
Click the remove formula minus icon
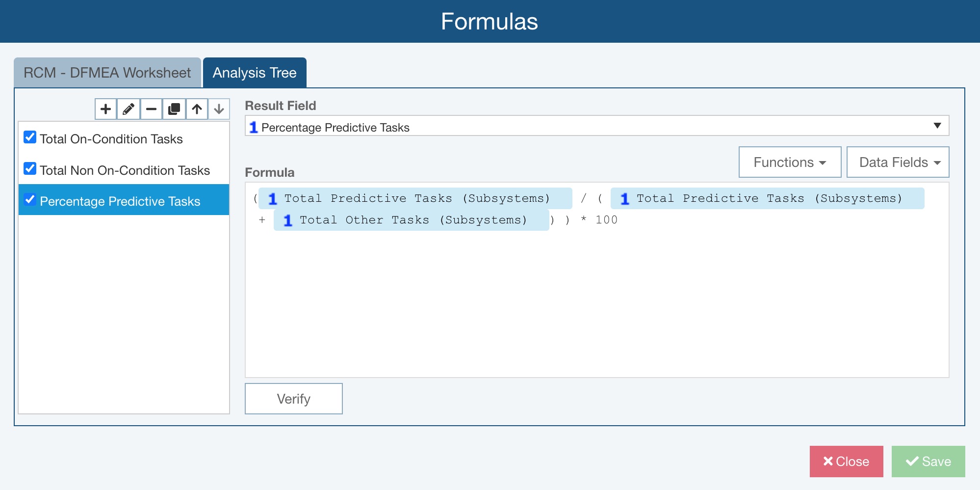tap(151, 109)
